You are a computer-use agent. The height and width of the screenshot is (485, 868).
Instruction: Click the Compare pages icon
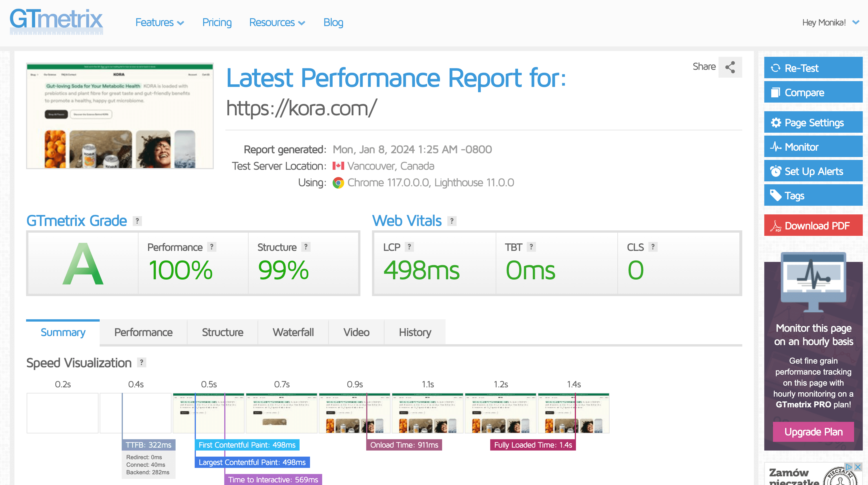(x=775, y=92)
